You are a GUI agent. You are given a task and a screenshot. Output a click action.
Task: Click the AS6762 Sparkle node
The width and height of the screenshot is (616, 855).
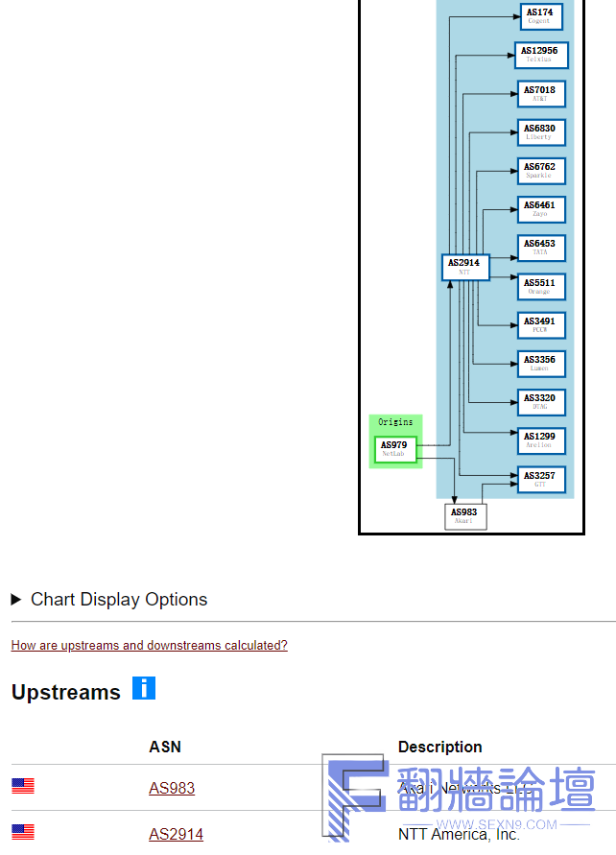[x=541, y=171]
